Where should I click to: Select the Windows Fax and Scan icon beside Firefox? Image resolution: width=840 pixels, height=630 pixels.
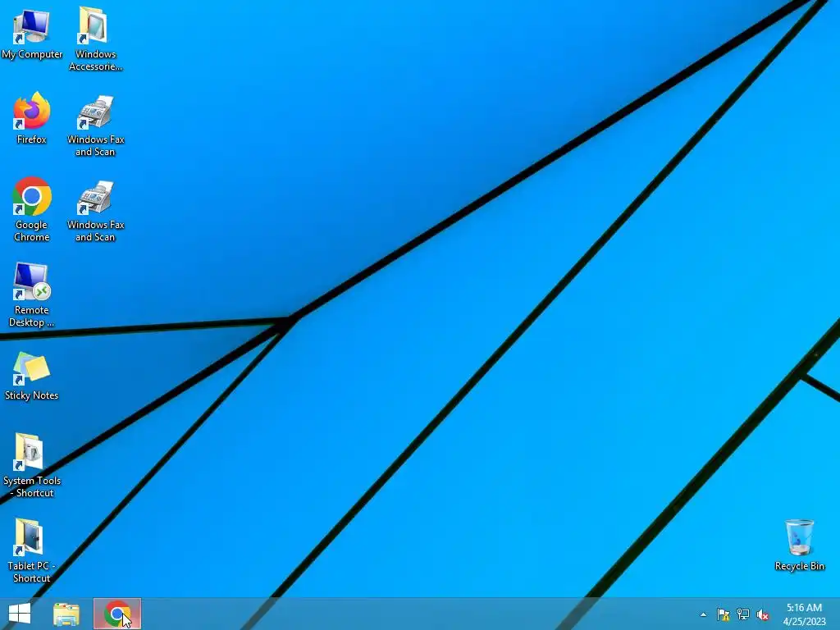(x=95, y=126)
